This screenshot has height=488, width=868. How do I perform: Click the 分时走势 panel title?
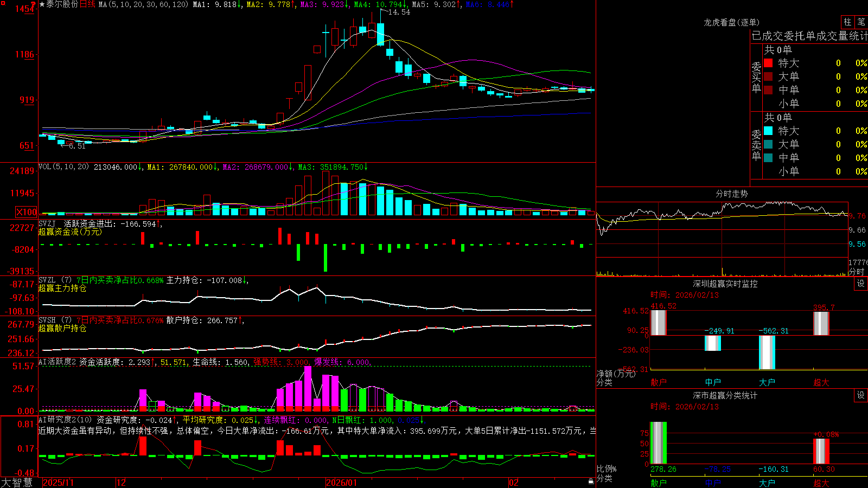[x=731, y=194]
